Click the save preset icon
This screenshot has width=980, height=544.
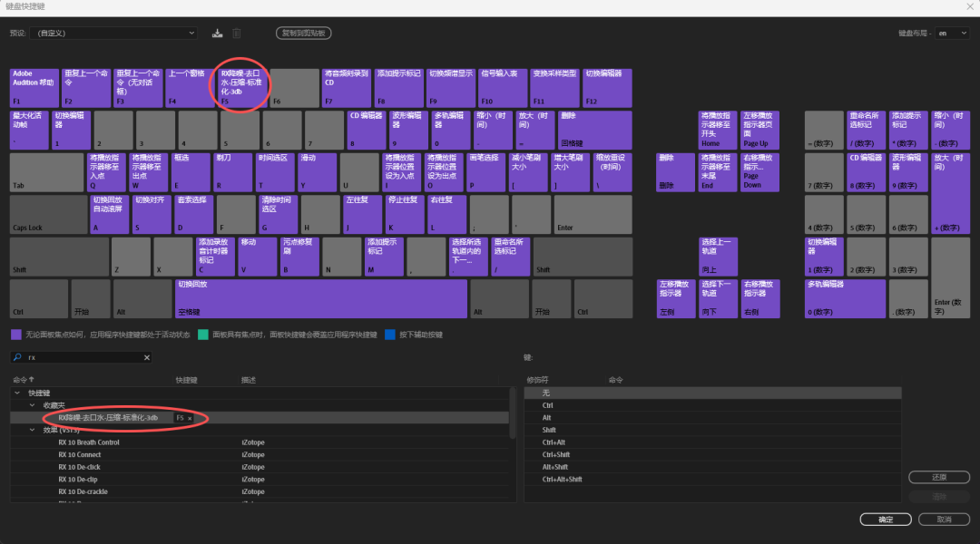tap(217, 34)
